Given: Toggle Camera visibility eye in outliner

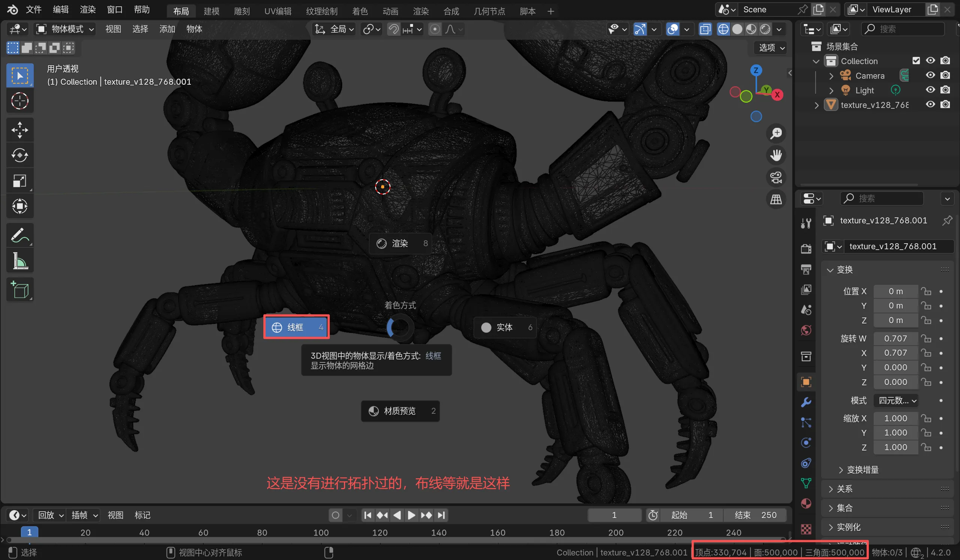Looking at the screenshot, I should coord(930,75).
